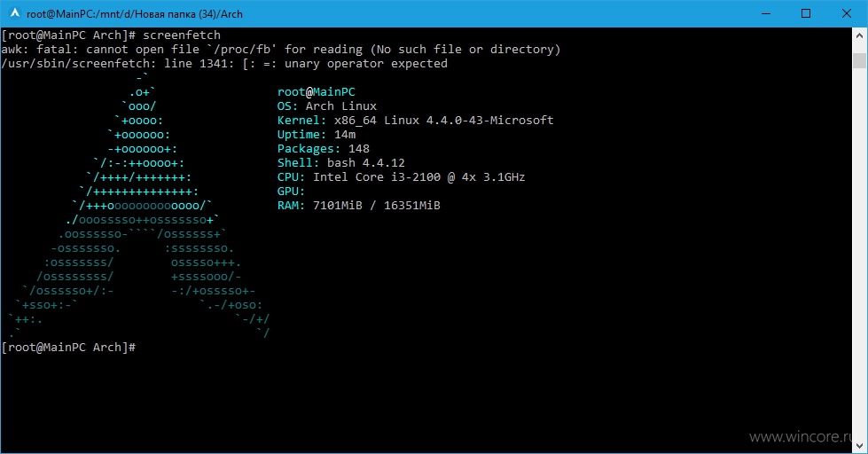Click the 'Packages: 148' line
The image size is (868, 454).
pyautogui.click(x=324, y=149)
